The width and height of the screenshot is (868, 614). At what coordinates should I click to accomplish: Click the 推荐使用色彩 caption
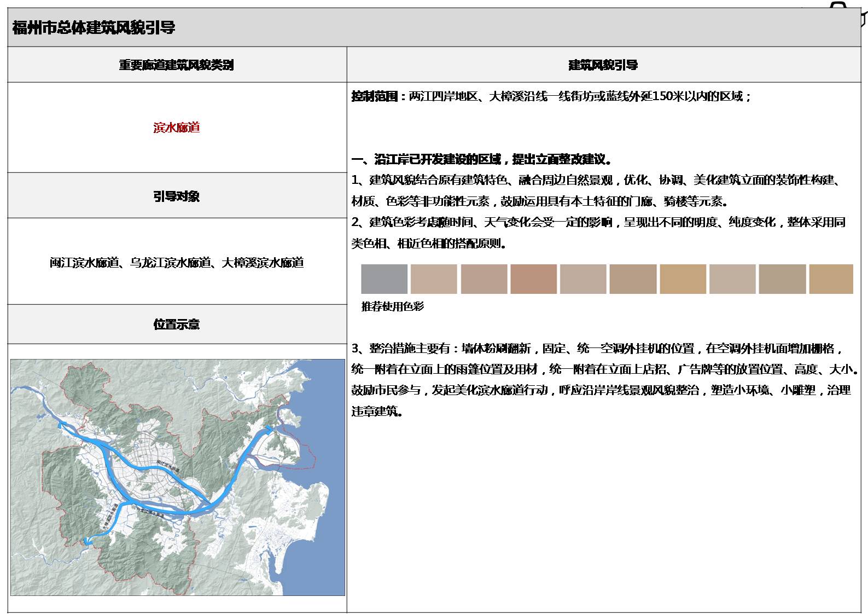pyautogui.click(x=392, y=306)
